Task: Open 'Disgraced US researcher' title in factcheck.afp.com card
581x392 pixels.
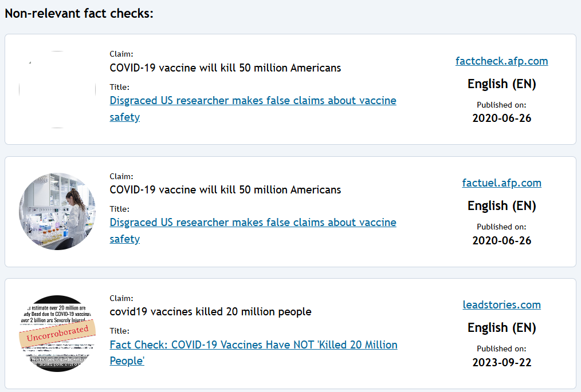Action: [x=253, y=101]
